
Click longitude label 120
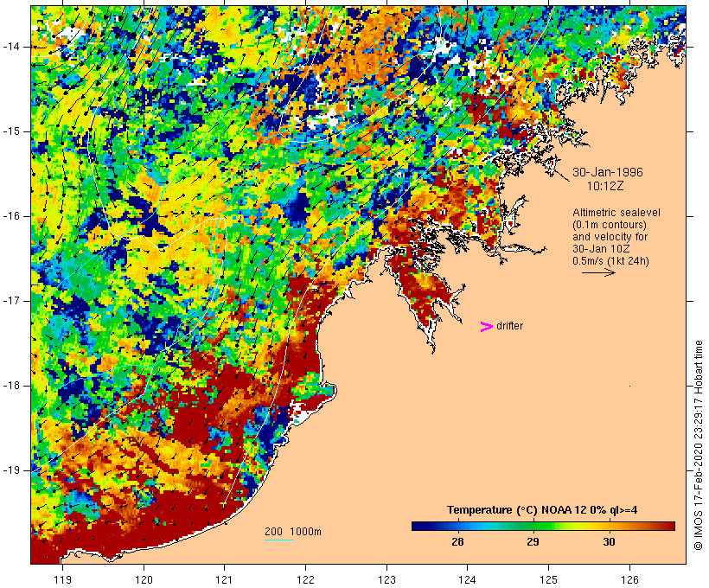(144, 579)
